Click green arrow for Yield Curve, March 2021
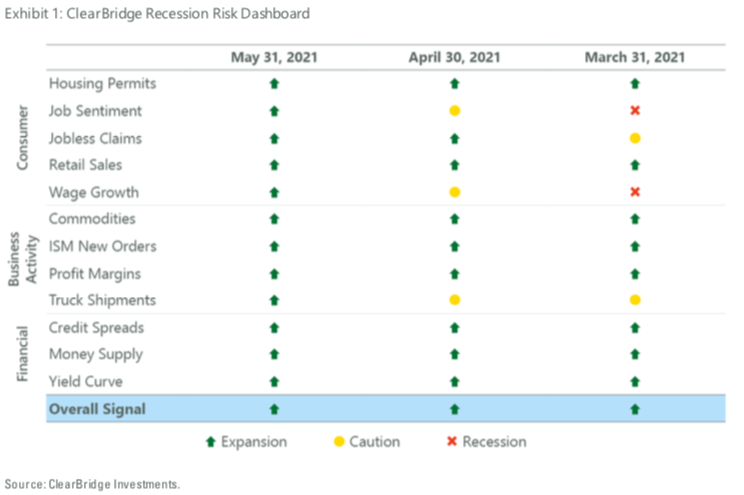Screen dimensions: 744x495 coord(635,381)
